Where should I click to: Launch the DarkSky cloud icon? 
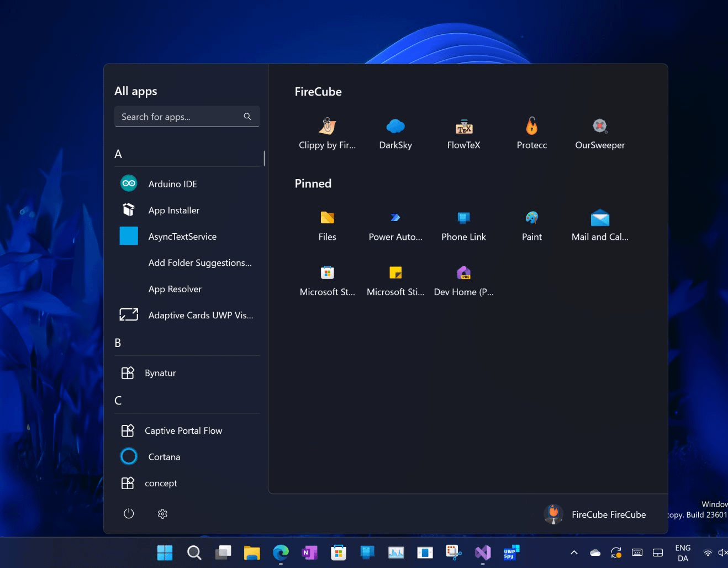click(395, 127)
